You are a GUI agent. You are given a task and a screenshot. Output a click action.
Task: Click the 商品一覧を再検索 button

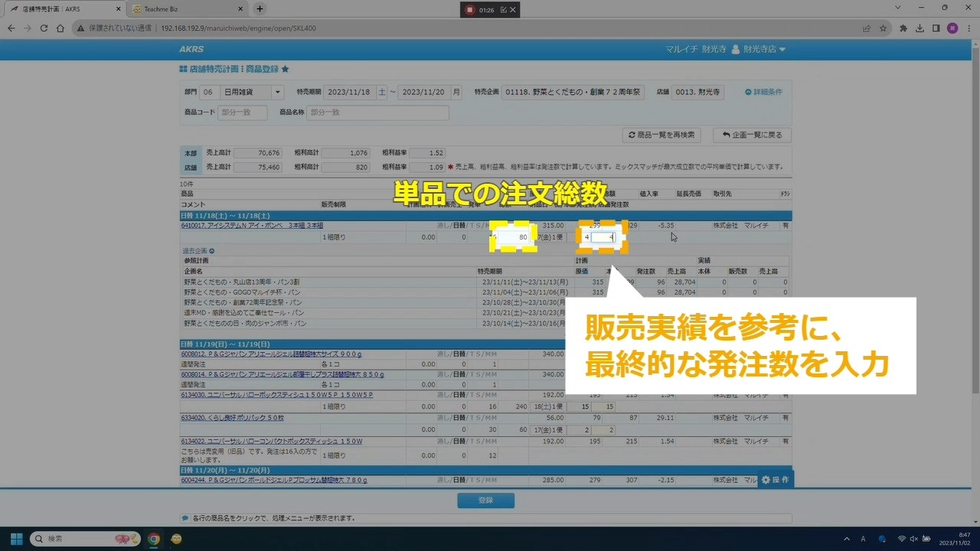[x=661, y=135]
